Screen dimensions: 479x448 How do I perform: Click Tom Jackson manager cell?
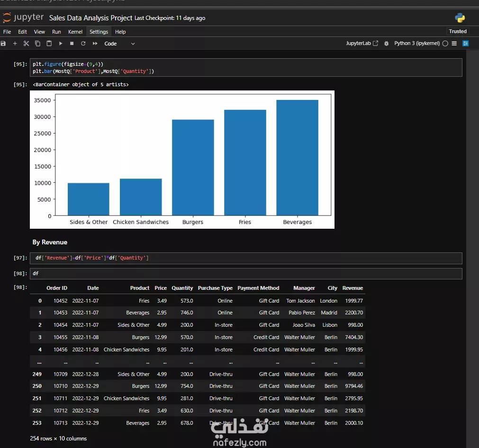coord(300,301)
